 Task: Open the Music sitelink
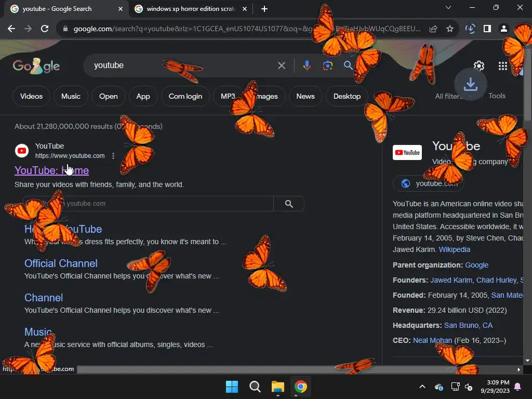coord(38,332)
